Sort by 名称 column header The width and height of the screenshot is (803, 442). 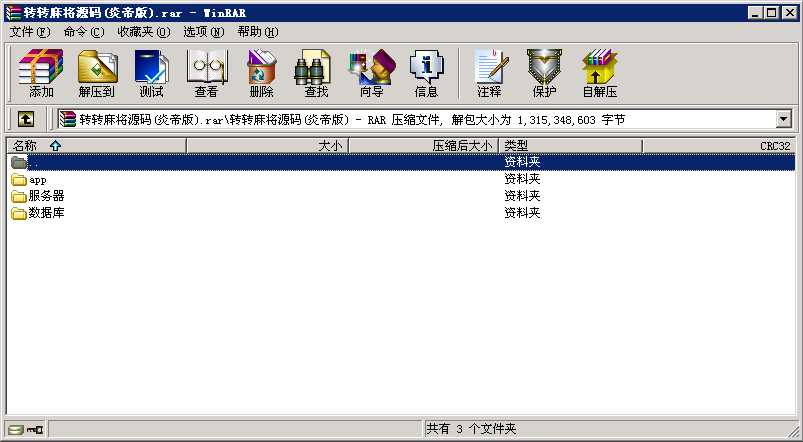(96, 146)
